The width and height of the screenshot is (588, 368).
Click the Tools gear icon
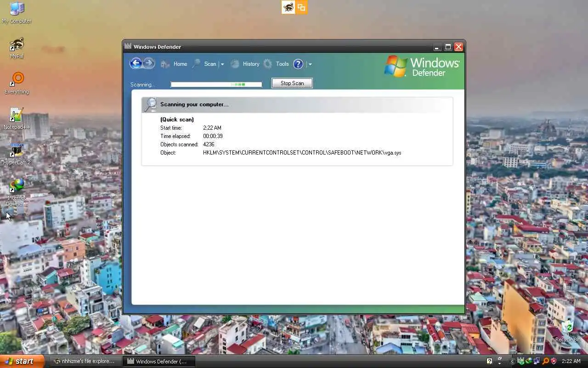[x=268, y=64]
